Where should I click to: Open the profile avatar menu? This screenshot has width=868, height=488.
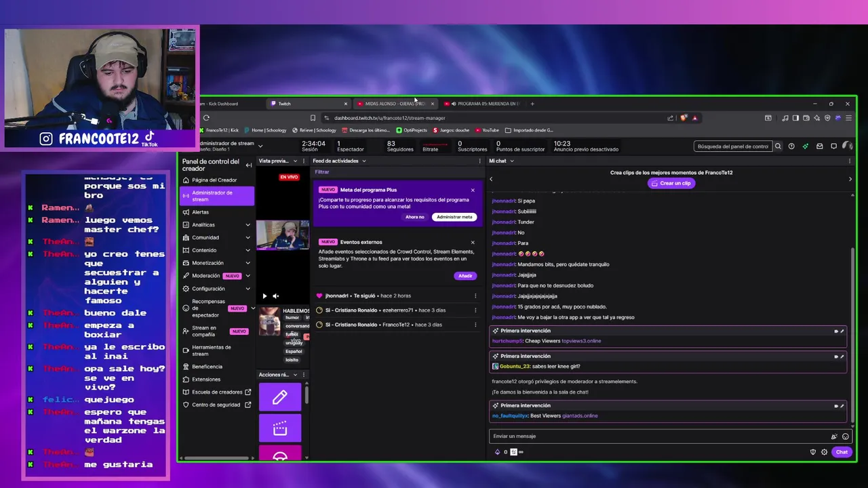pos(848,146)
